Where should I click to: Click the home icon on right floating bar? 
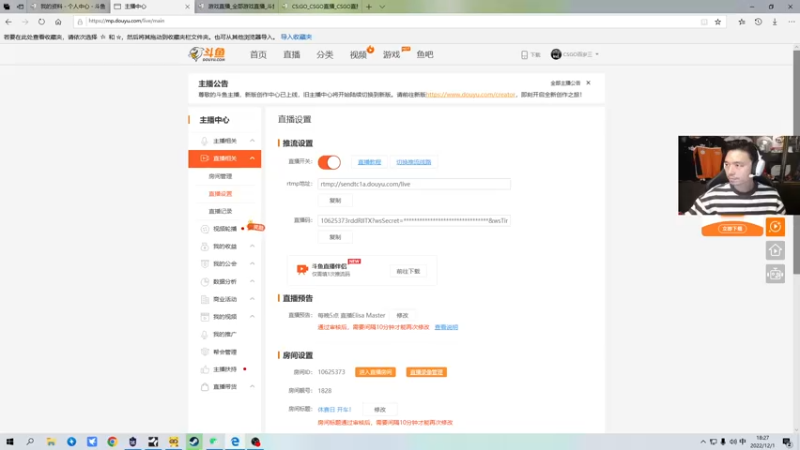tap(775, 251)
